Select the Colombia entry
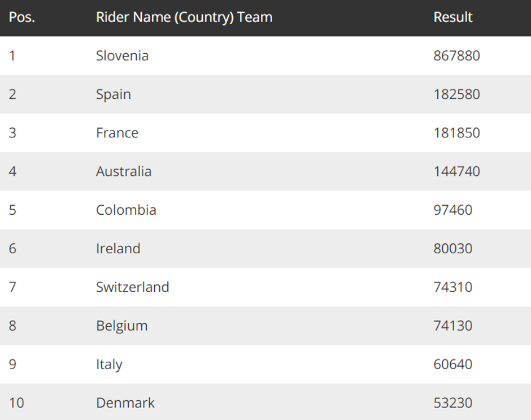Screen dimensions: 531x420 pos(126,210)
